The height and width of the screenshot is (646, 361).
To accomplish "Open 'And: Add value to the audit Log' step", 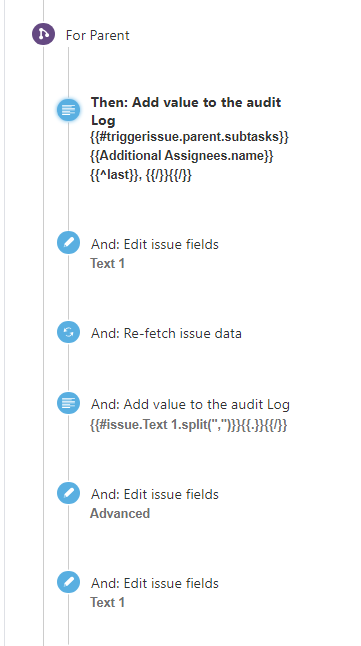I will coord(190,404).
